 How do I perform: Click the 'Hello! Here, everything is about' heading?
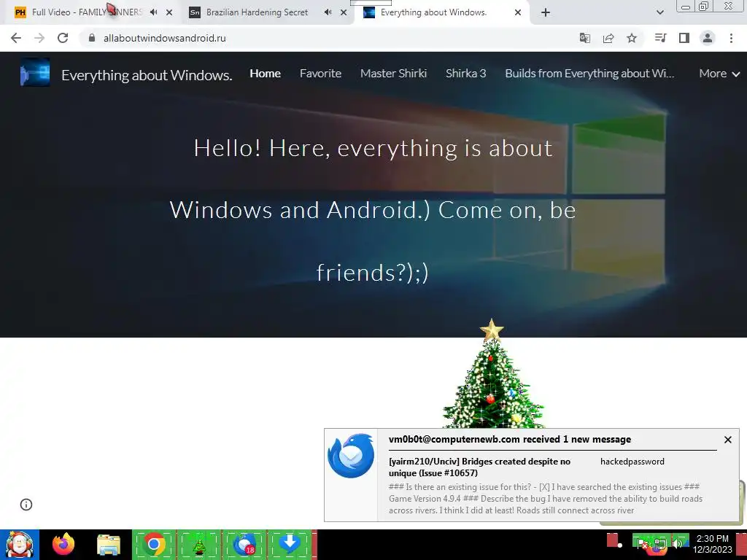tap(373, 148)
